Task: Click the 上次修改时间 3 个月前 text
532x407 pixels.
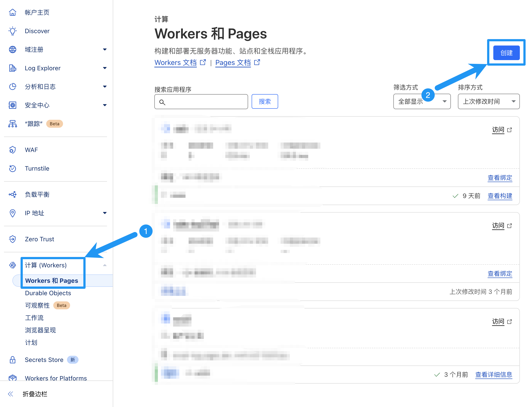Action: click(x=481, y=292)
